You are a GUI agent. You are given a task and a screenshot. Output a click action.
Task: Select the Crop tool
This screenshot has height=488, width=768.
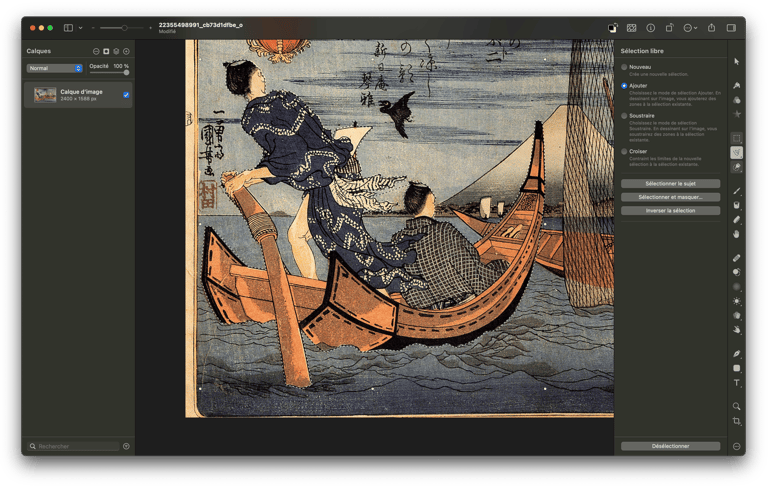(736, 421)
